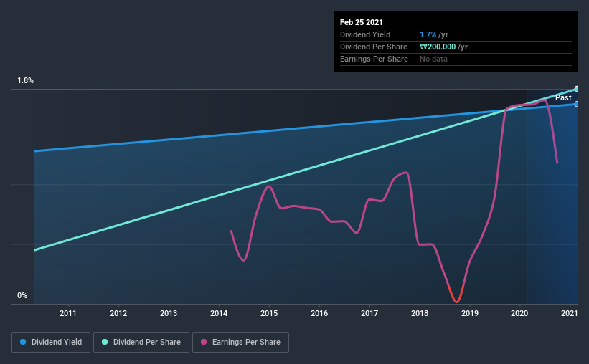
Task: Click the 'Past' label on the chart
Action: pyautogui.click(x=562, y=97)
